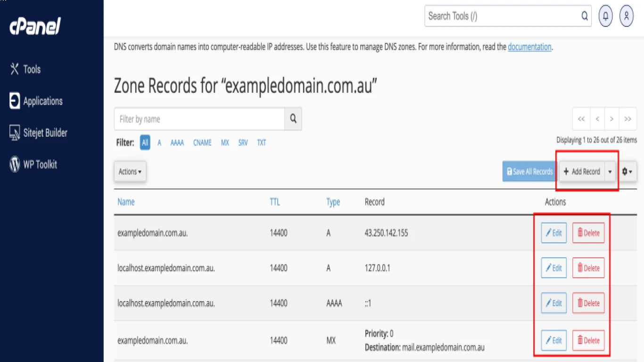This screenshot has width=644, height=362.
Task: Select the Displaying 1 to 26 text
Action: 596,140
